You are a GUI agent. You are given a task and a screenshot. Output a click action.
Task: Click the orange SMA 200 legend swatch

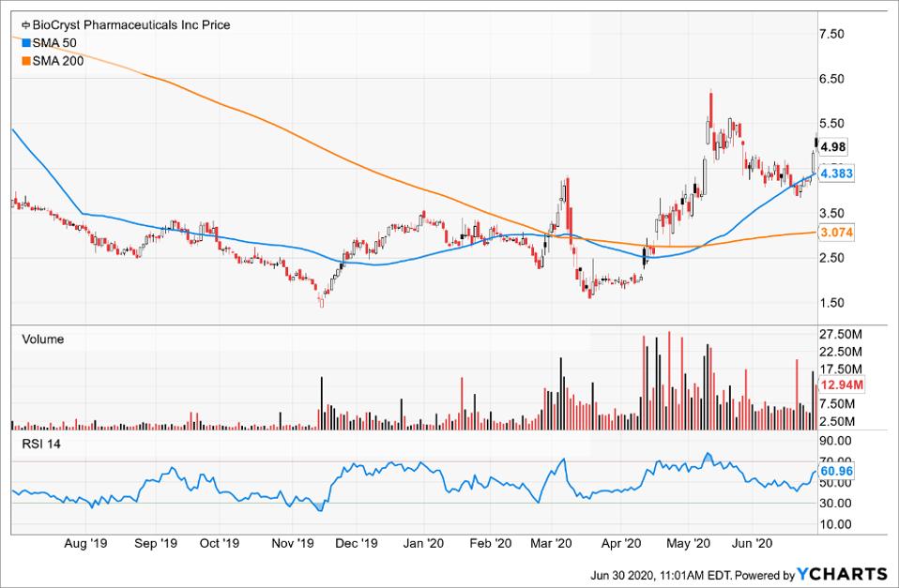click(25, 61)
